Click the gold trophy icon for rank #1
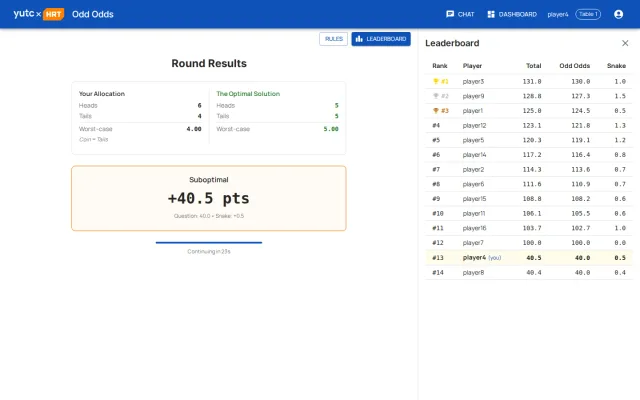Screen dimensions: 640x400 (x=436, y=81)
